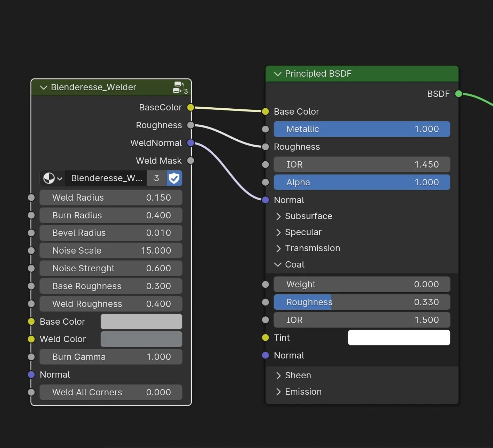493x448 pixels.
Task: Click the user count number 3 button
Action: pyautogui.click(x=156, y=178)
